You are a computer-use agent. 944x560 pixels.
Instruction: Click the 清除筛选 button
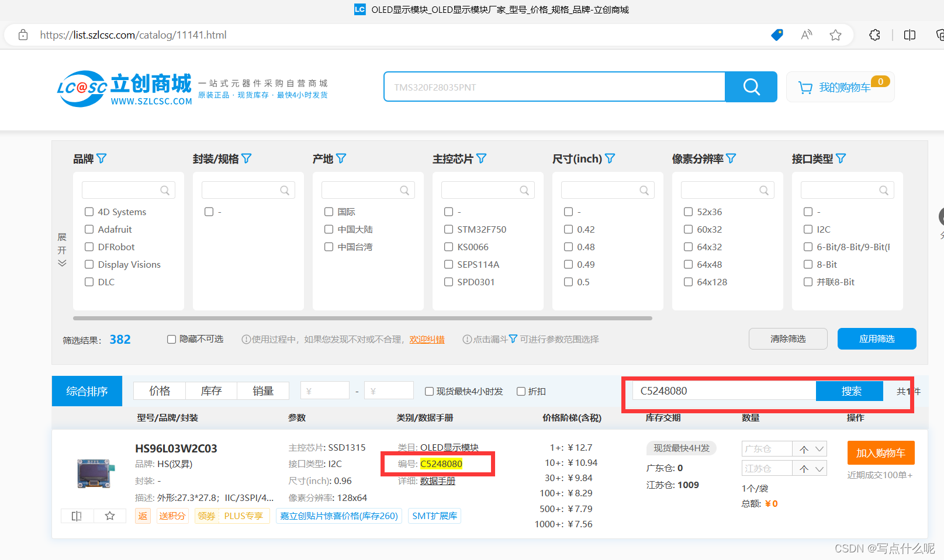pos(788,339)
